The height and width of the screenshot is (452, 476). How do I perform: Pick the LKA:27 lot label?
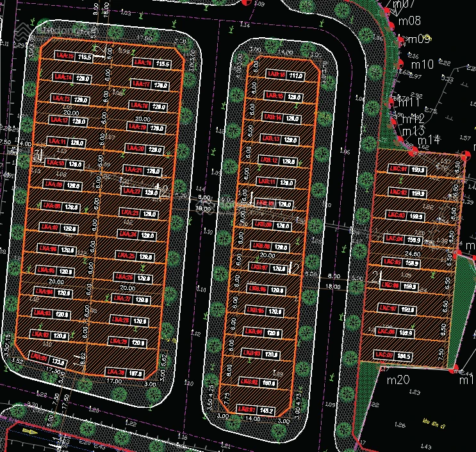pyautogui.click(x=122, y=298)
